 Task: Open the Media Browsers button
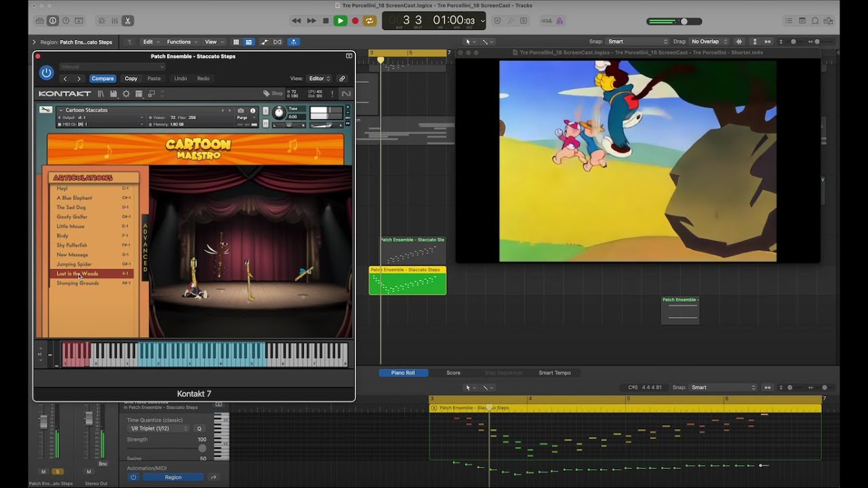[x=828, y=21]
